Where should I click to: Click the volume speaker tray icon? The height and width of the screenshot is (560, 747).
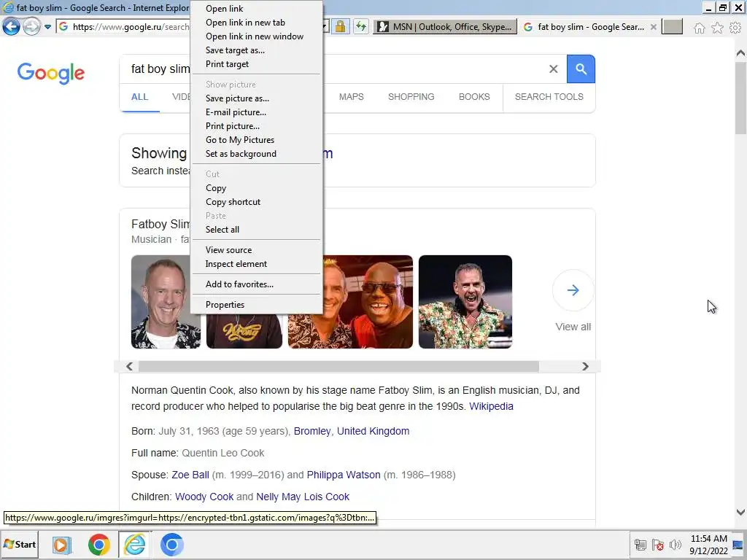(x=675, y=545)
